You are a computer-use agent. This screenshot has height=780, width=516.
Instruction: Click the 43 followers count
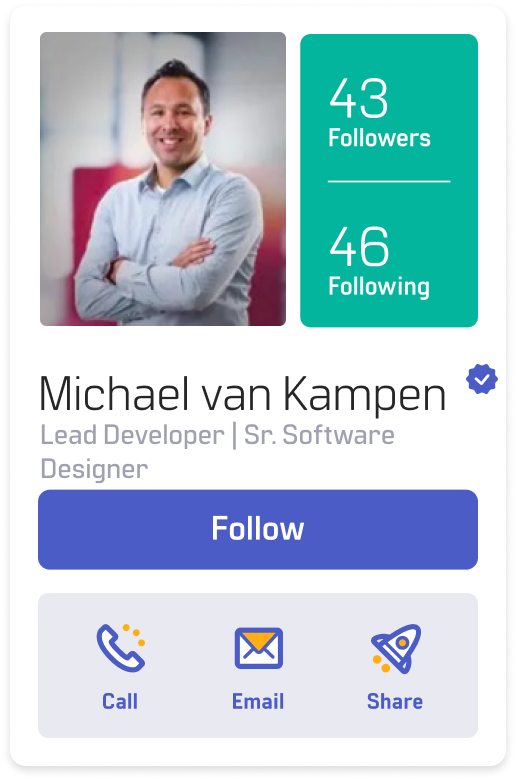click(x=358, y=98)
